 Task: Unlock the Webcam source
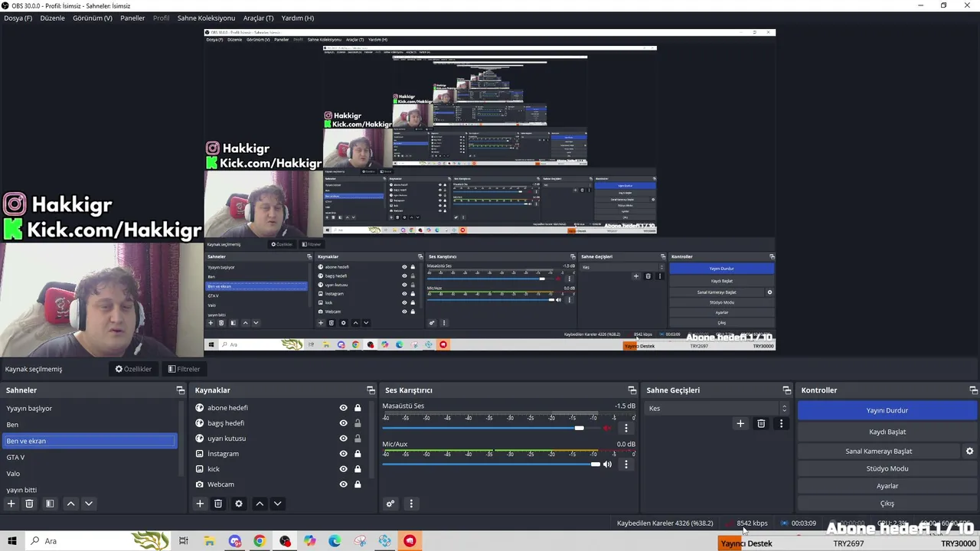(x=358, y=484)
